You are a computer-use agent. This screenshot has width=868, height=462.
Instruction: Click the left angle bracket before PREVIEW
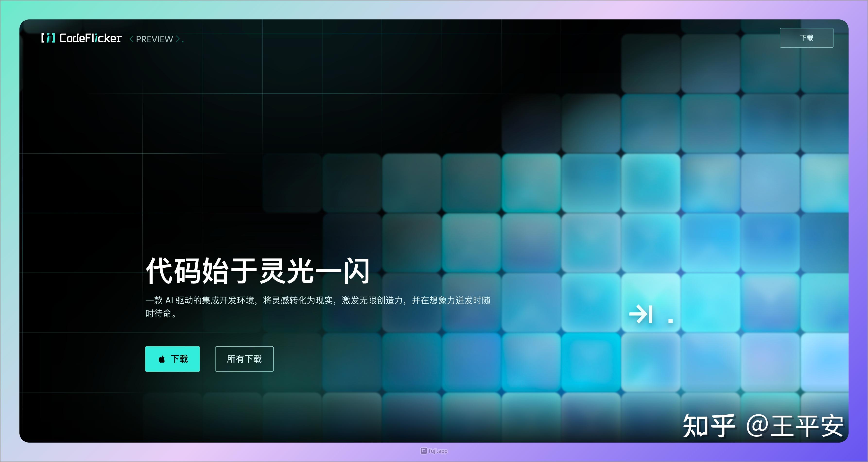132,39
